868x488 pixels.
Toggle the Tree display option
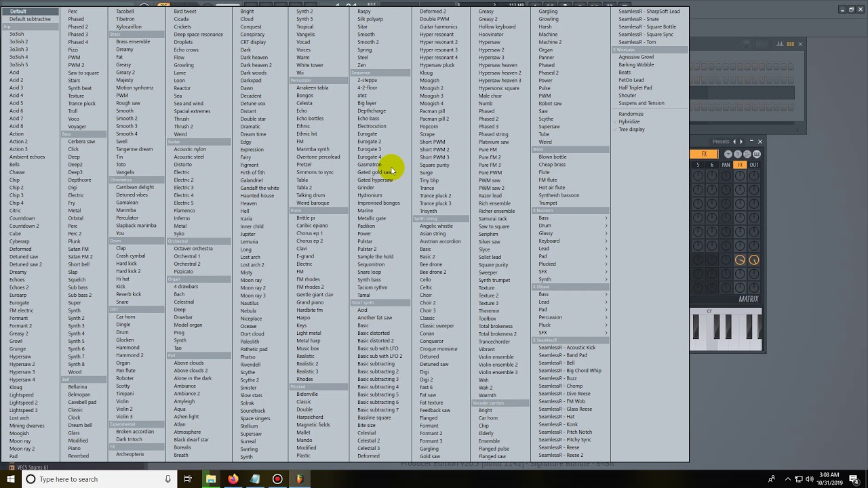tap(631, 129)
